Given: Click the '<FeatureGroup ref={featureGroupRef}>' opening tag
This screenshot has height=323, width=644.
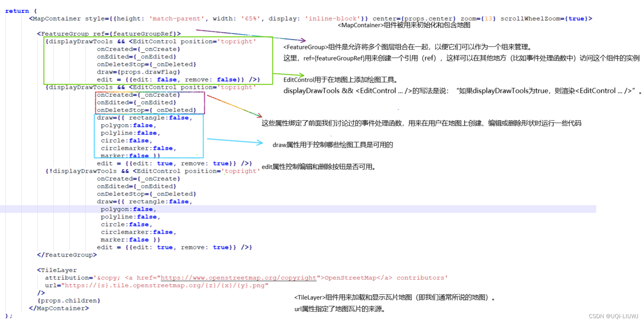Looking at the screenshot, I should (109, 34).
